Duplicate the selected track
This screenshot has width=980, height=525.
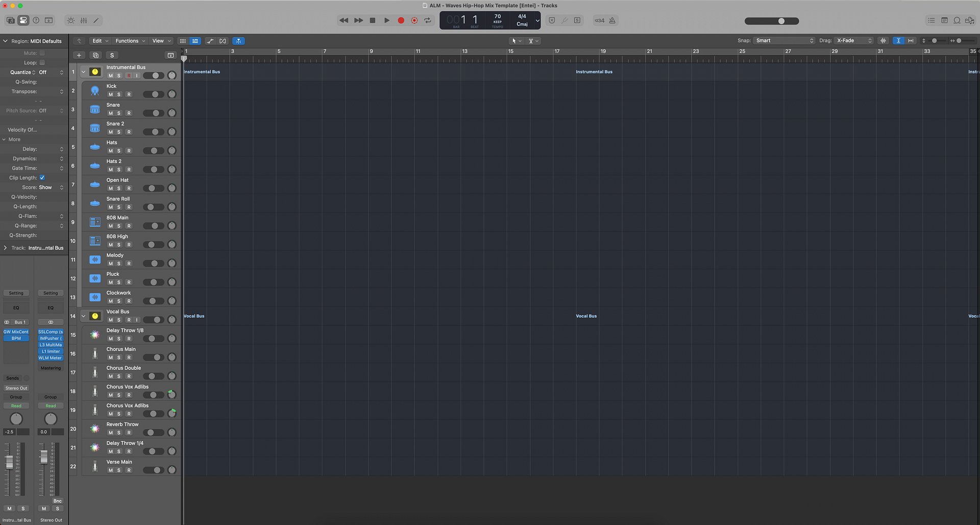95,55
